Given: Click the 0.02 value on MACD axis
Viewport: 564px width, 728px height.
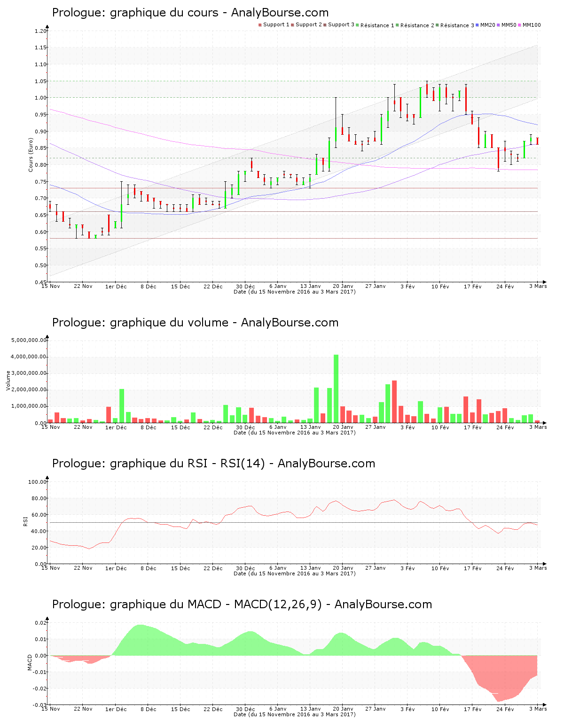Looking at the screenshot, I should 40,623.
